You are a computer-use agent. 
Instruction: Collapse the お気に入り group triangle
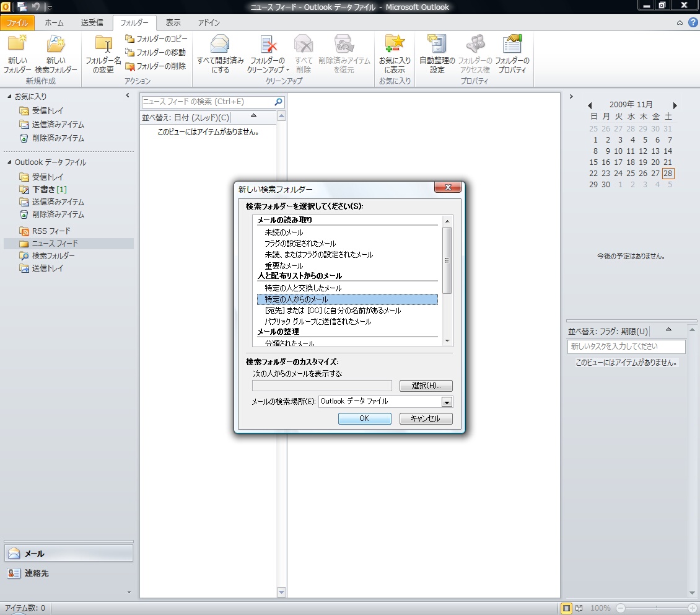(9, 97)
